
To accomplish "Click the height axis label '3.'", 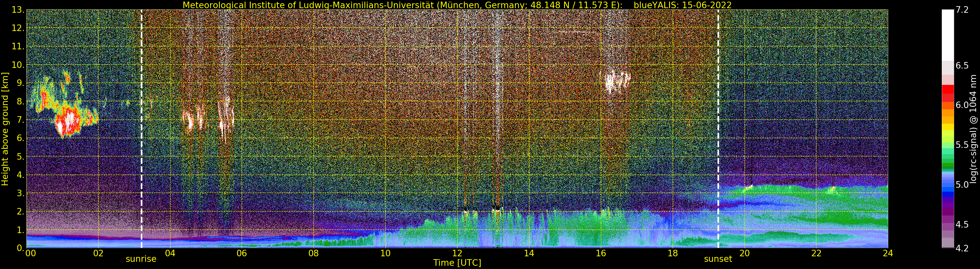I will [21, 193].
